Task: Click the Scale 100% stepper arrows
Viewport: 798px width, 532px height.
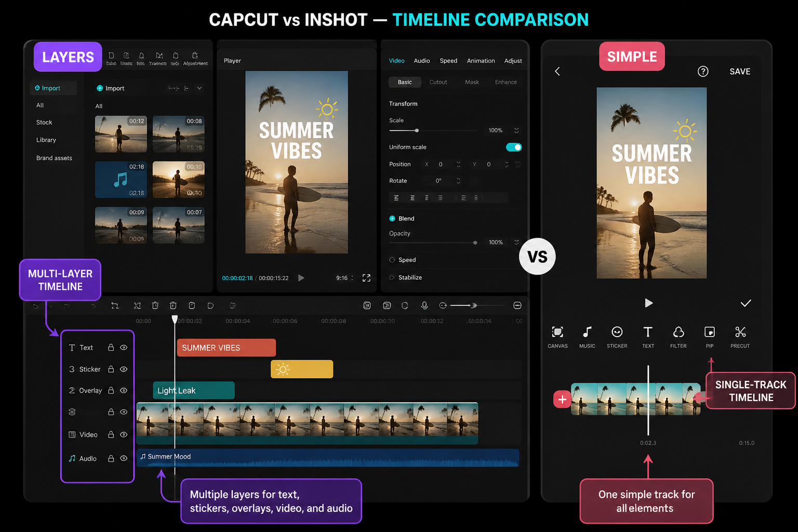Action: pos(516,130)
